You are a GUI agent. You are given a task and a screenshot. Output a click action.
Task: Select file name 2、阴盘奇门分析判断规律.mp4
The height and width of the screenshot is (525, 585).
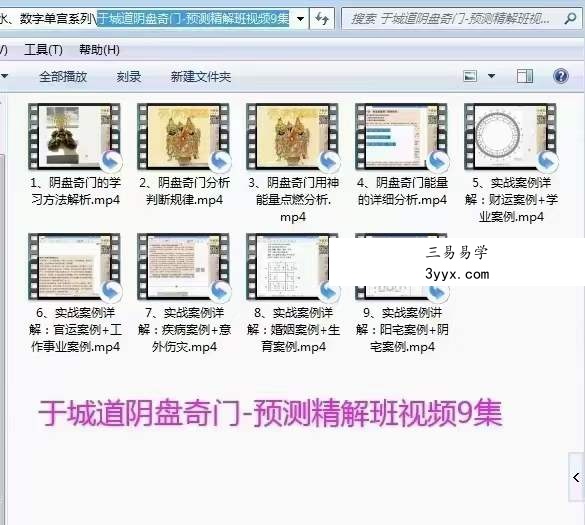184,191
